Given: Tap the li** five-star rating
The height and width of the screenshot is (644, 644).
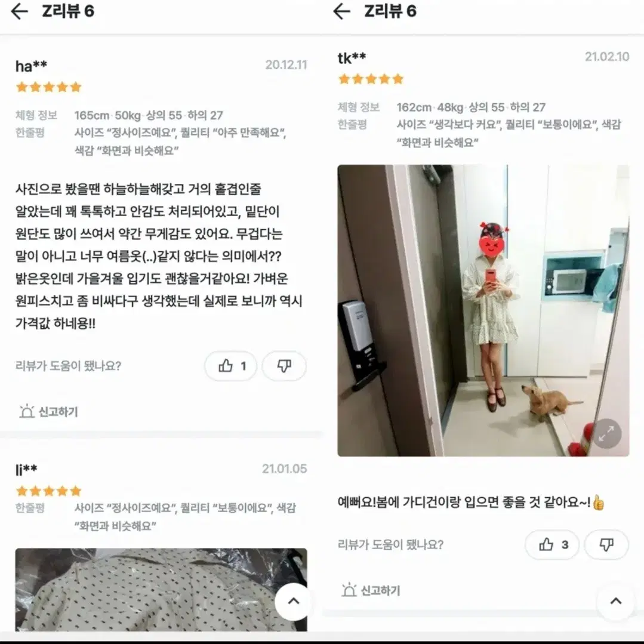Looking at the screenshot, I should (48, 491).
